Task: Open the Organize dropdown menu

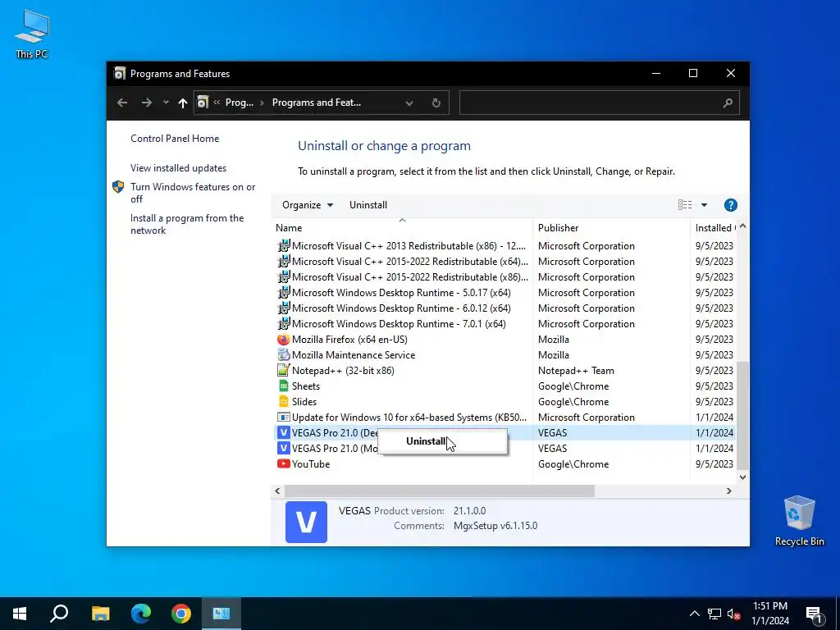Action: (308, 204)
